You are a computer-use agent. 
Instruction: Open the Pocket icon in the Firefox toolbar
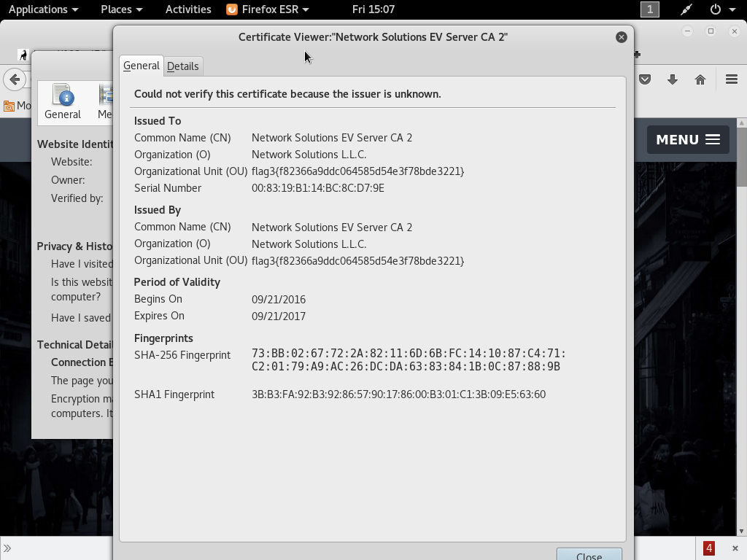coord(645,79)
